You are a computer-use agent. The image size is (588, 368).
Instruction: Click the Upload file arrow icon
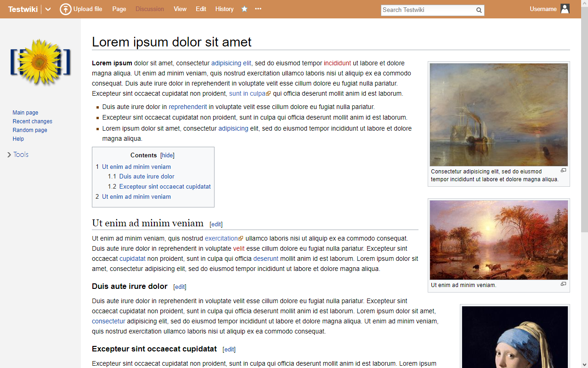point(66,9)
